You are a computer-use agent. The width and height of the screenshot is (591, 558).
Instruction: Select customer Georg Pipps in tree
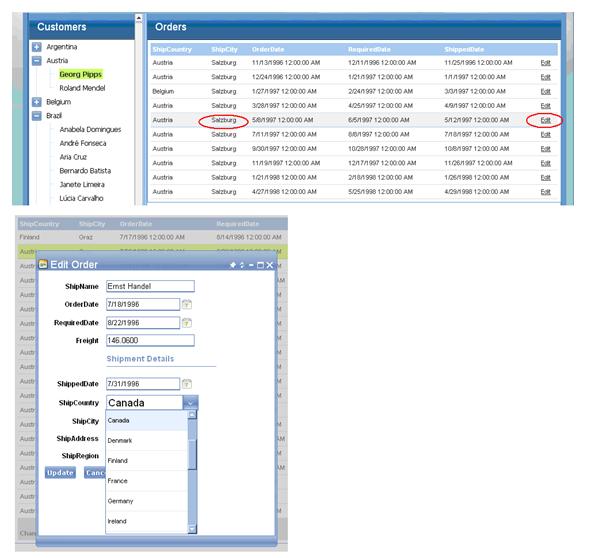81,74
